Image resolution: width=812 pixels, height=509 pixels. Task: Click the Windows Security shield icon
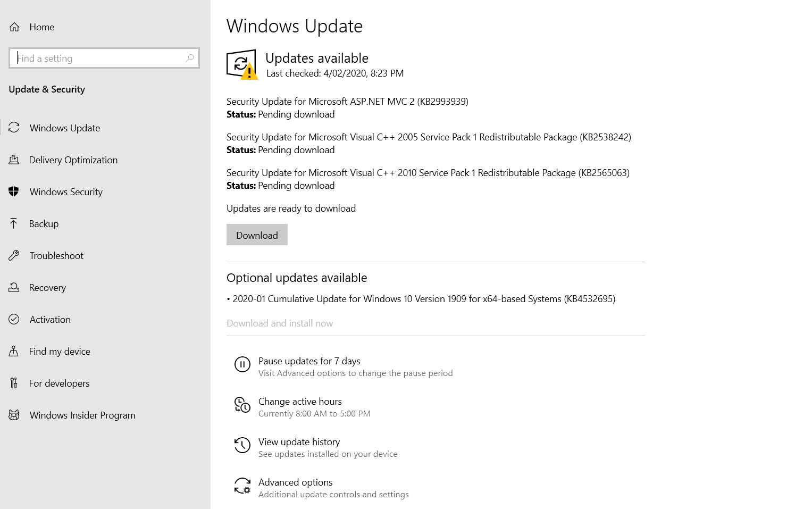(x=14, y=192)
